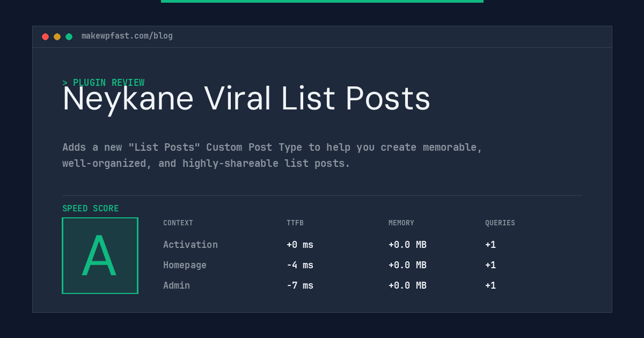Click the MEMORY column header
This screenshot has height=338, width=644.
click(401, 223)
